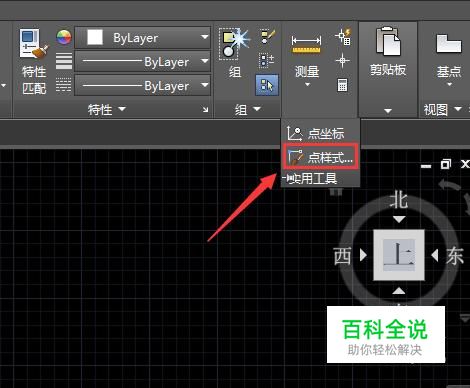Viewport: 470px width, 388px height.
Task: Click ViewCube arrow below the cube
Action: click(x=399, y=291)
